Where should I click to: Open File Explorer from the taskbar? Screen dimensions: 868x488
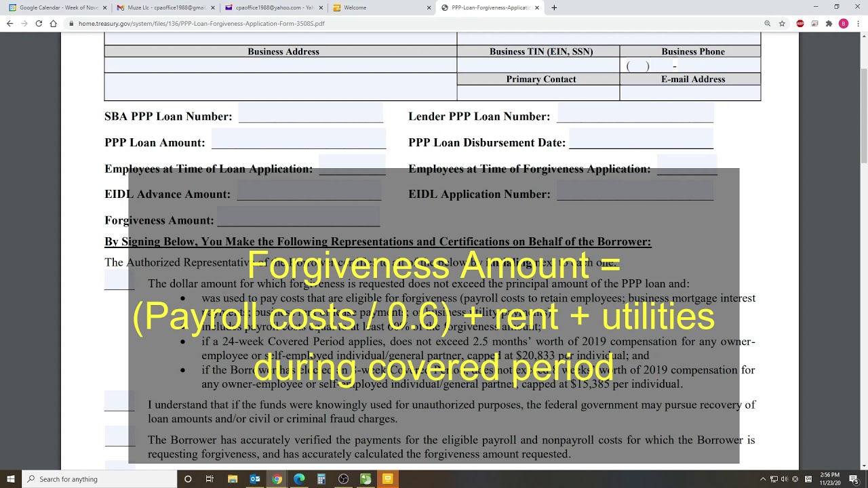(232, 479)
